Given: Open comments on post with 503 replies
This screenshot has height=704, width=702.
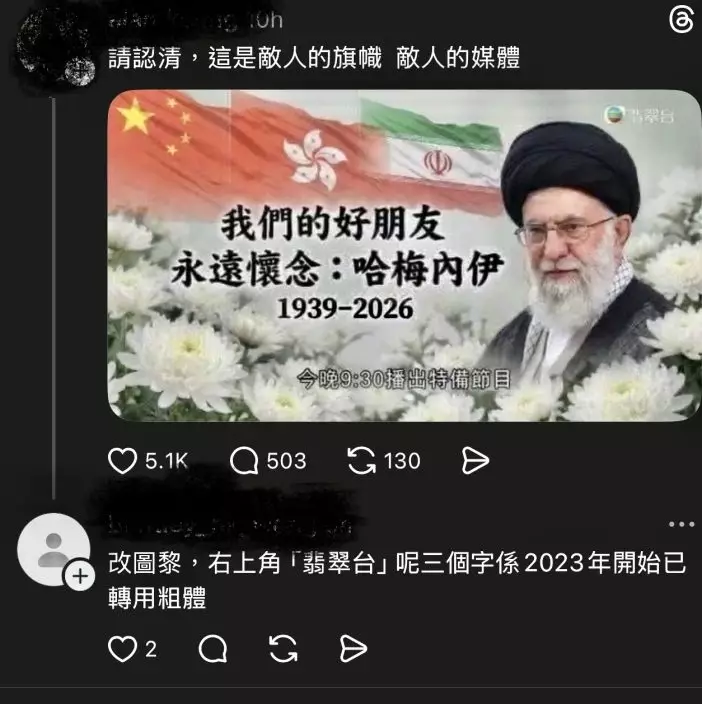Looking at the screenshot, I should (x=244, y=461).
